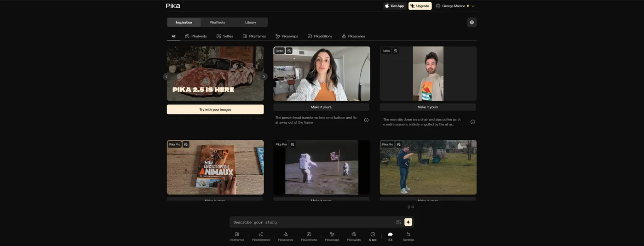Click the man sips coffee prompt text
This screenshot has height=246, width=644.
click(422, 122)
